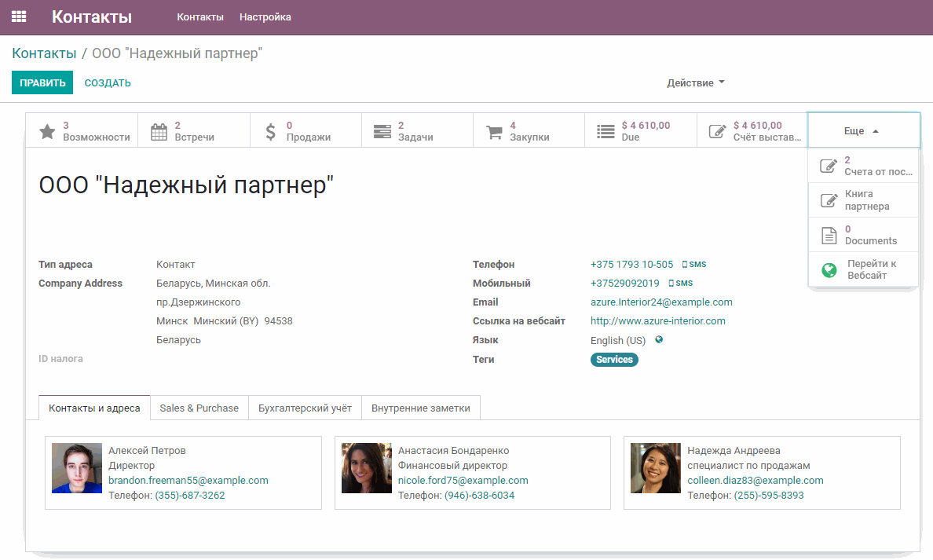Click the calendar icon for Встречи

pos(159,131)
